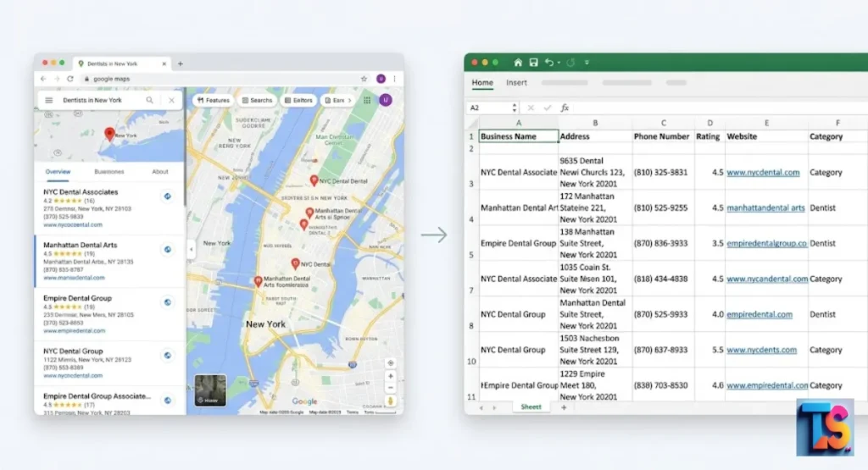
Task: Click the Street View pegman
Action: 390,401
